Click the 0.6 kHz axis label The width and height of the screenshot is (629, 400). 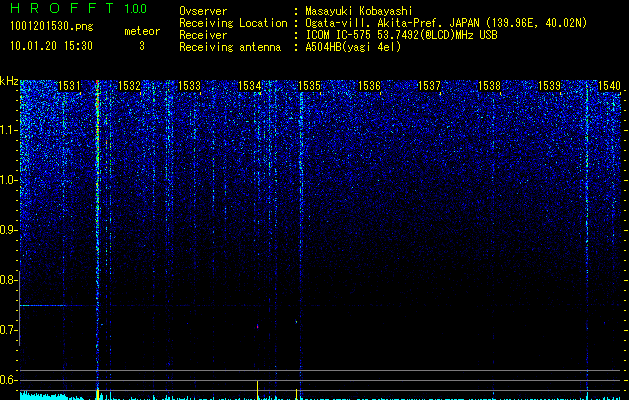[x=8, y=380]
